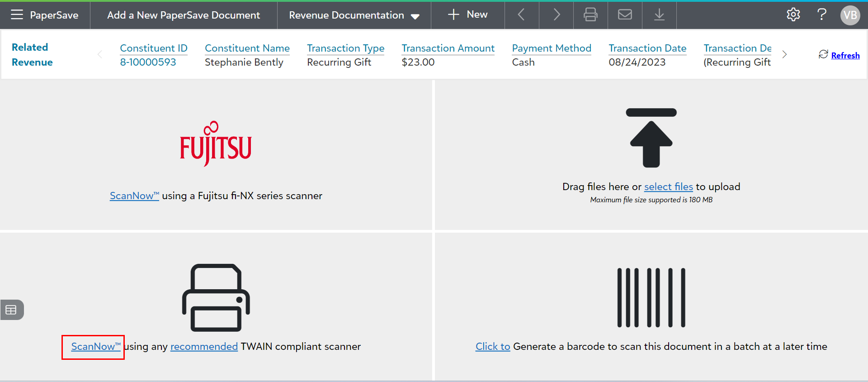Click the 08/24/2023 date value
This screenshot has width=868, height=382.
(637, 62)
